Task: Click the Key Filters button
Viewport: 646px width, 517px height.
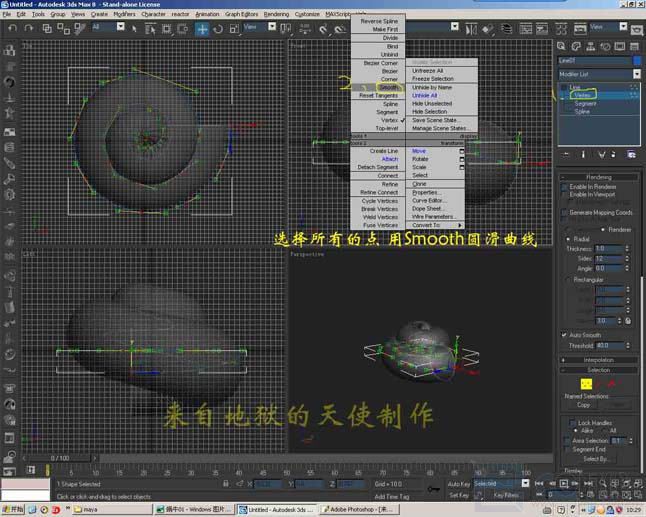Action: pyautogui.click(x=506, y=495)
